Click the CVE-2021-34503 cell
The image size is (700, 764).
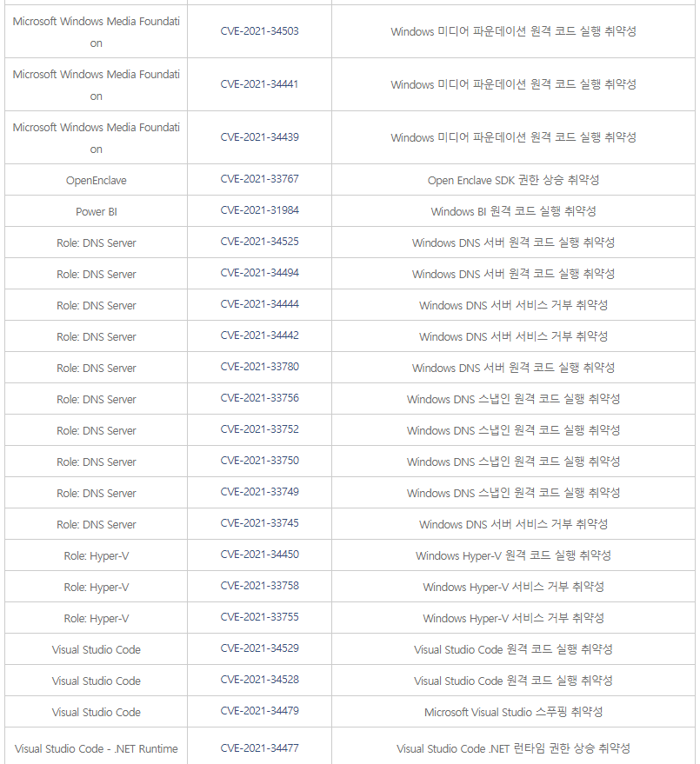click(x=259, y=31)
